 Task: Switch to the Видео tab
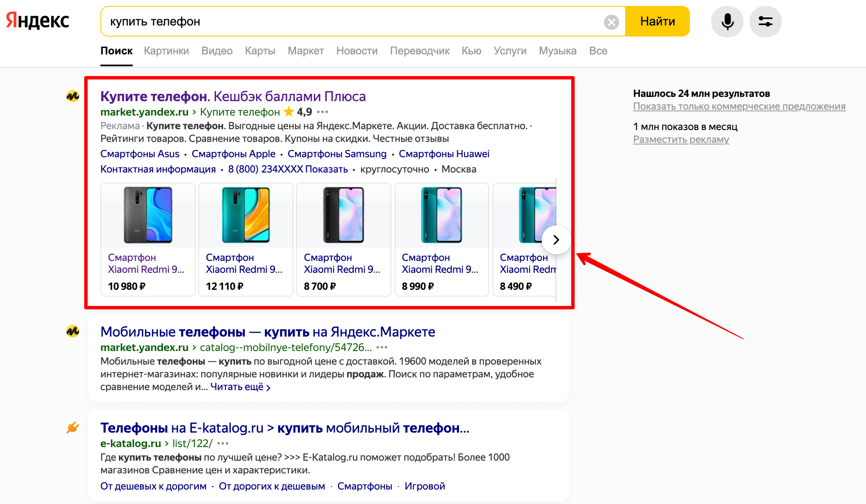[x=217, y=51]
